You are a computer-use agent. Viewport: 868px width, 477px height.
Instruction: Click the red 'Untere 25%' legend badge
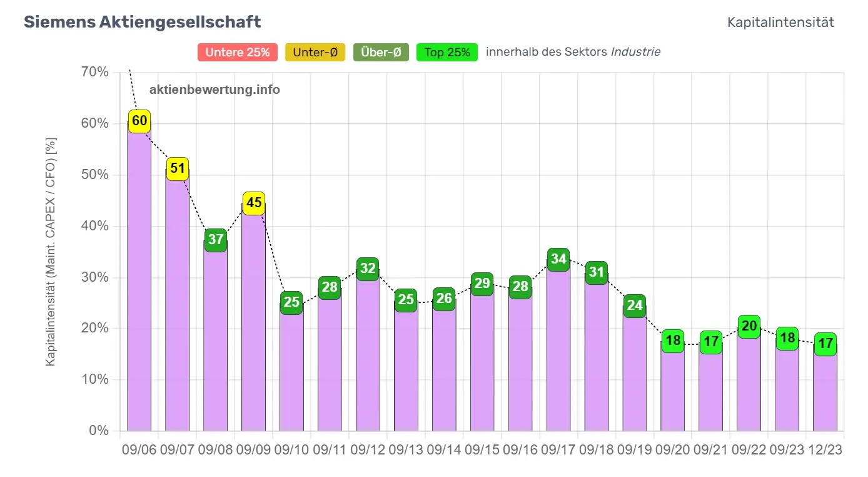238,53
